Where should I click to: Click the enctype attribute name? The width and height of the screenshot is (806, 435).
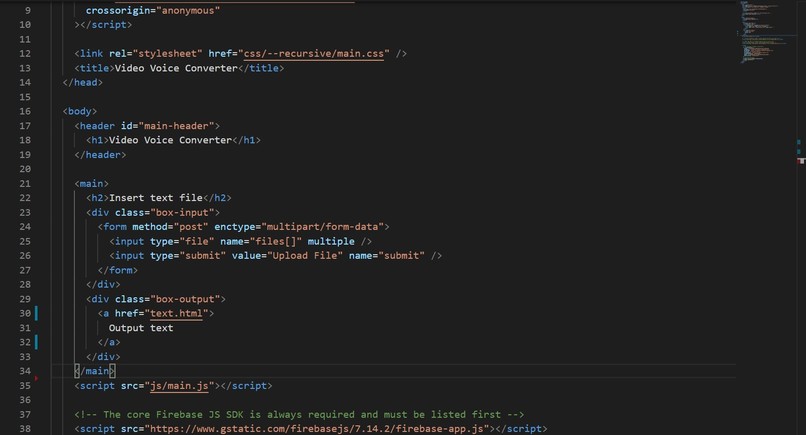pos(235,227)
